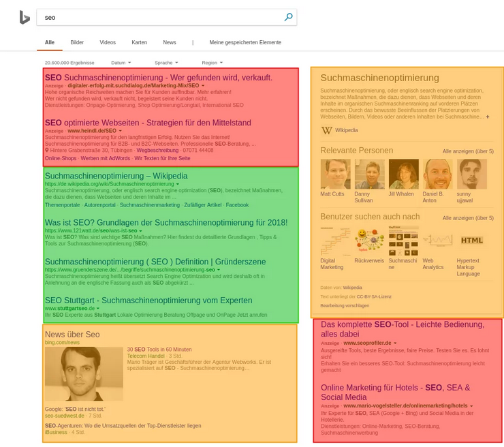This screenshot has width=504, height=447.
Task: Switch to the Videos tab
Action: tap(108, 42)
